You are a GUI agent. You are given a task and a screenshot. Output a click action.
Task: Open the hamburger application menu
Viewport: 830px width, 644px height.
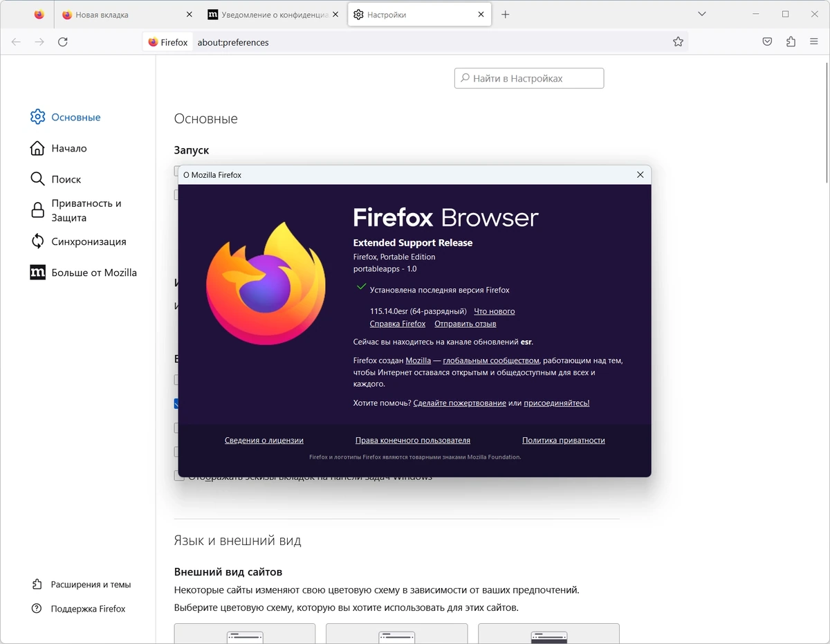(x=814, y=42)
